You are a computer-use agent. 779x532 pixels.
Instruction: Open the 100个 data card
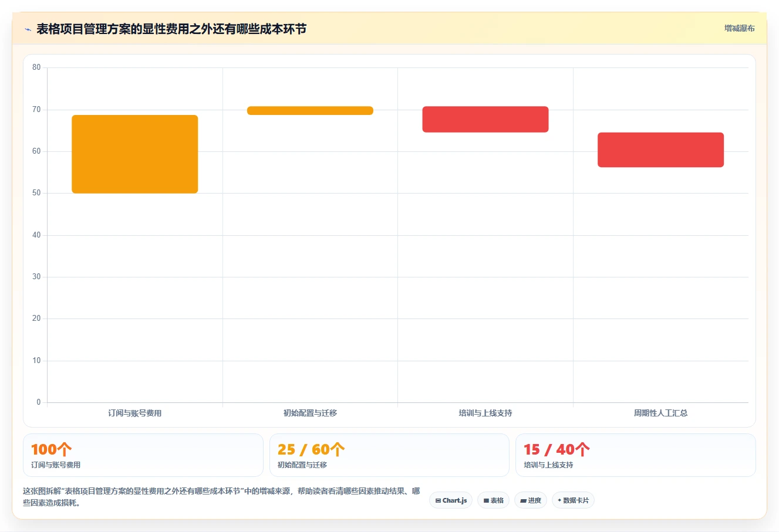143,455
